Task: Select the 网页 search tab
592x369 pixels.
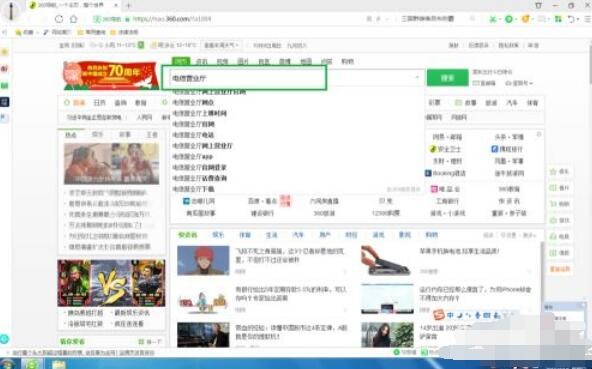Action: tap(181, 61)
